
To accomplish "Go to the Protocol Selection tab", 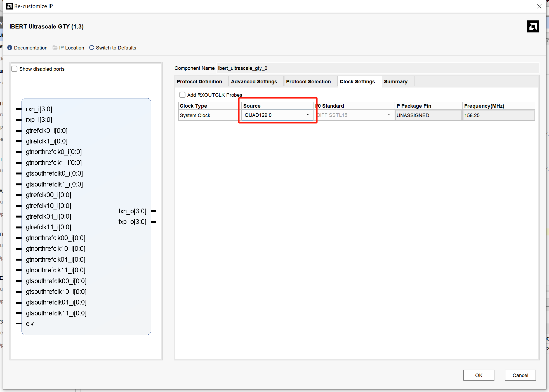I will (x=308, y=81).
